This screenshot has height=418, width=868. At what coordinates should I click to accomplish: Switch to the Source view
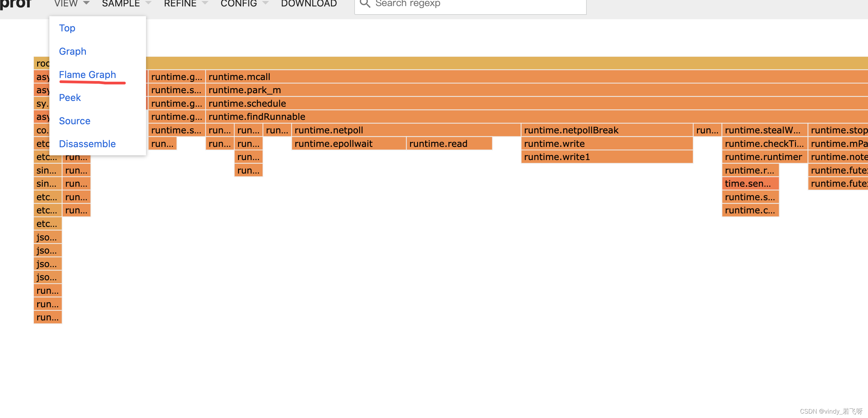click(x=74, y=121)
